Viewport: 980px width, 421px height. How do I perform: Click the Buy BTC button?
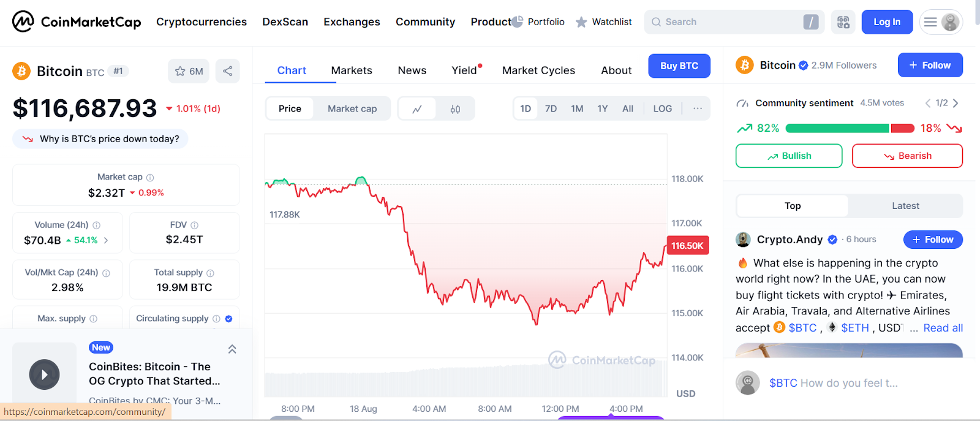[x=679, y=66]
